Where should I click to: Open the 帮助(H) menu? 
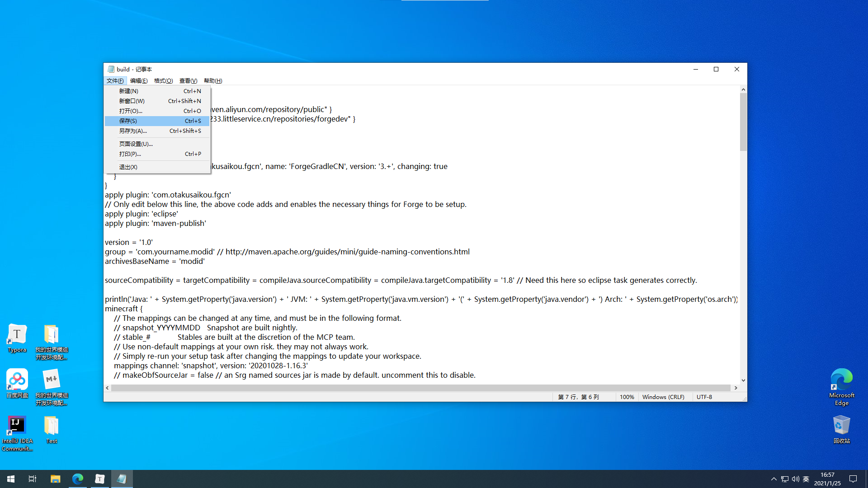click(x=212, y=81)
